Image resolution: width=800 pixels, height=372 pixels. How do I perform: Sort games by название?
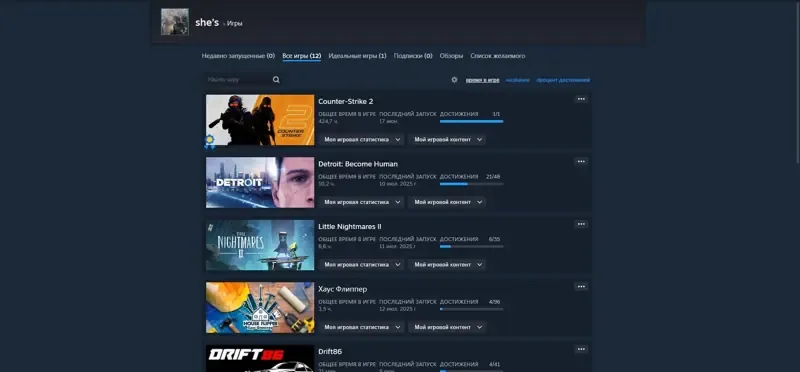point(517,80)
